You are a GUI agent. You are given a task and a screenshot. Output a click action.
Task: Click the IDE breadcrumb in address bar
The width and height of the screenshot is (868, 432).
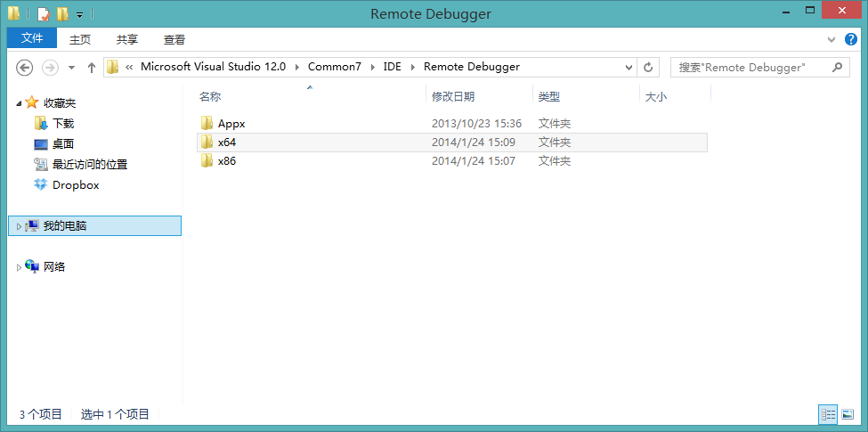(392, 67)
